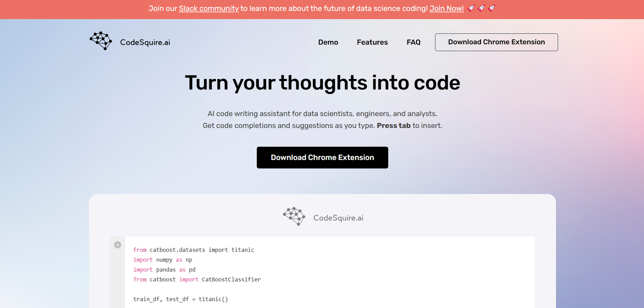Open the Features nav item

(x=372, y=42)
